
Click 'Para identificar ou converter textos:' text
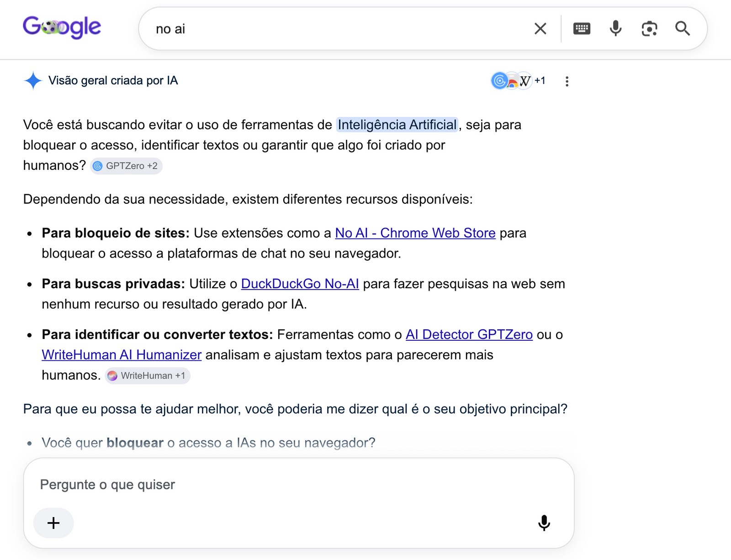(x=157, y=334)
